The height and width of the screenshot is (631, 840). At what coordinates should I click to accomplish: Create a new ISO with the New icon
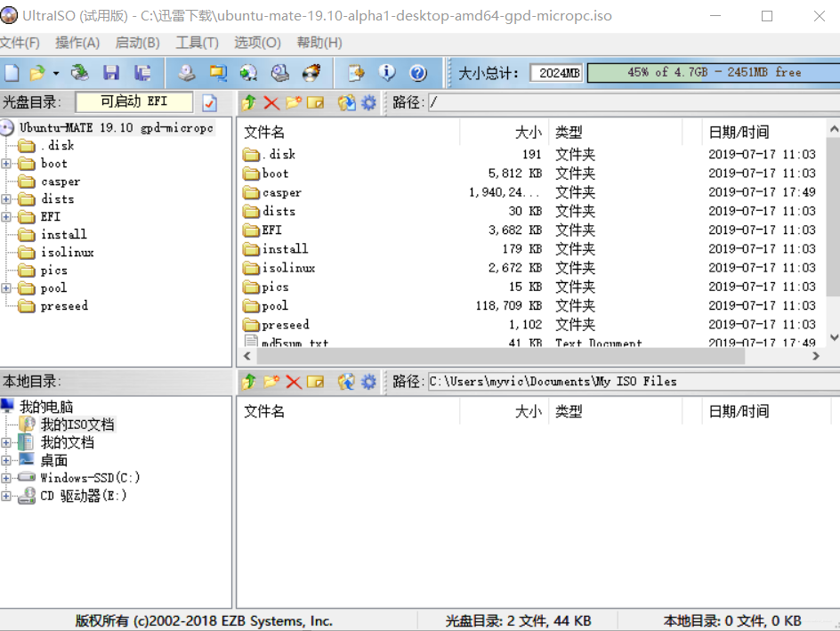(x=12, y=73)
